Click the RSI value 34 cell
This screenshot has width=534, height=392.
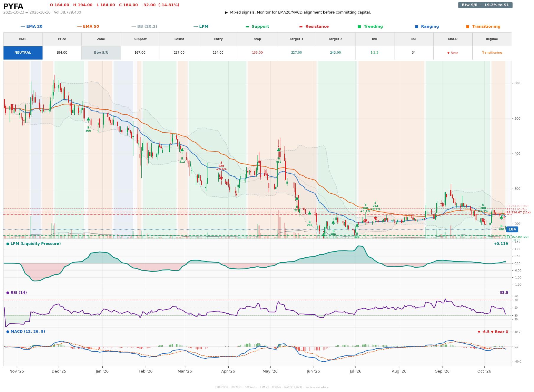(414, 53)
